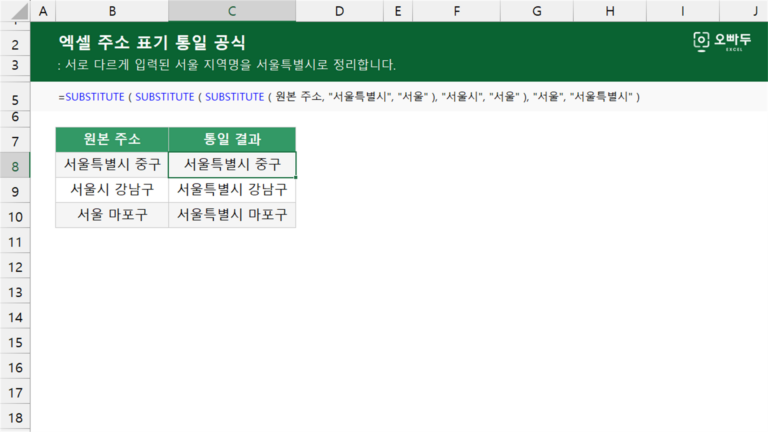Screen dimensions: 768x432
Task: Select row 16 header
Action: [x=15, y=367]
